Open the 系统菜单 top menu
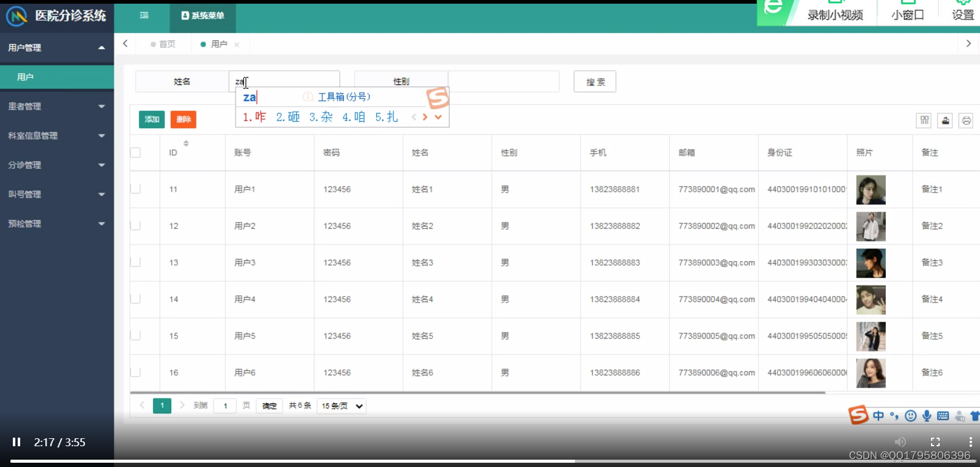The width and height of the screenshot is (980, 467). [x=202, y=16]
